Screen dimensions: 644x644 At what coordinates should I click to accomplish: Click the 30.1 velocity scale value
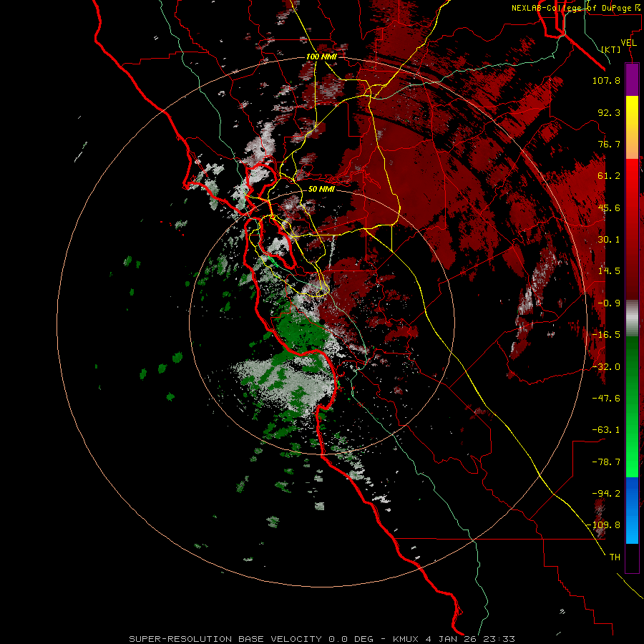tap(609, 240)
